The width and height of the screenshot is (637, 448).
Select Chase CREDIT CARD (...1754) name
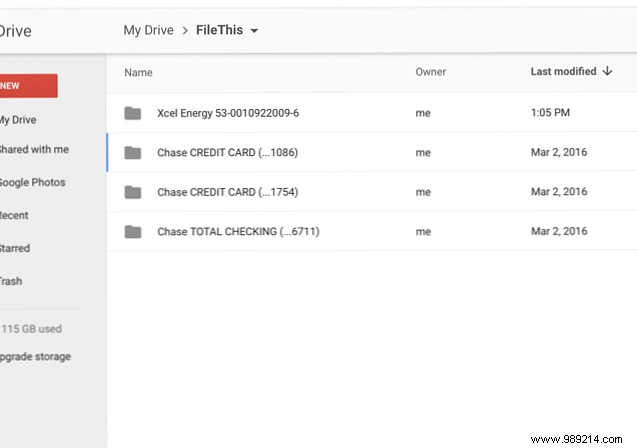(x=228, y=192)
